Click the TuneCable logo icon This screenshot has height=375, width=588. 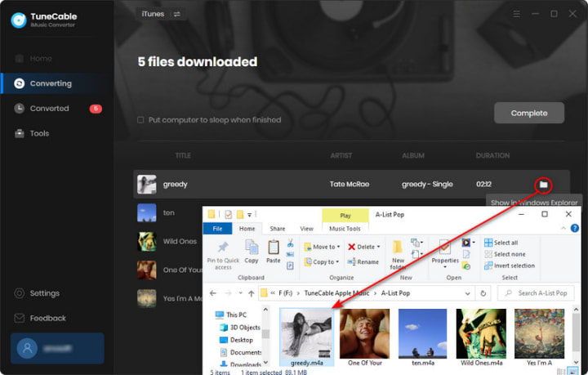[x=18, y=20]
